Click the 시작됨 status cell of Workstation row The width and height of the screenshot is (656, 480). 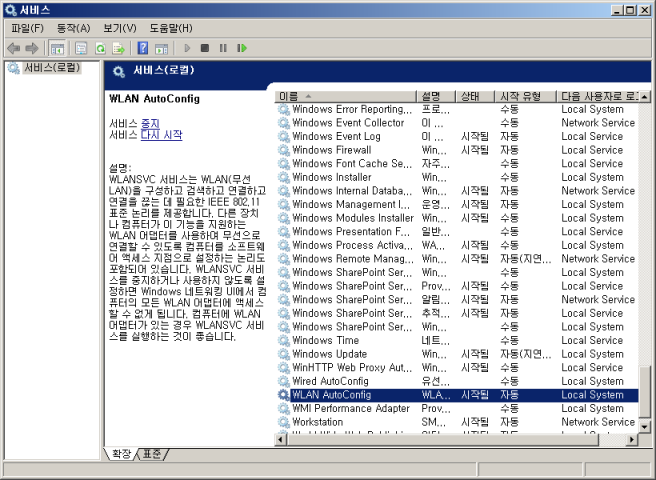pyautogui.click(x=475, y=422)
